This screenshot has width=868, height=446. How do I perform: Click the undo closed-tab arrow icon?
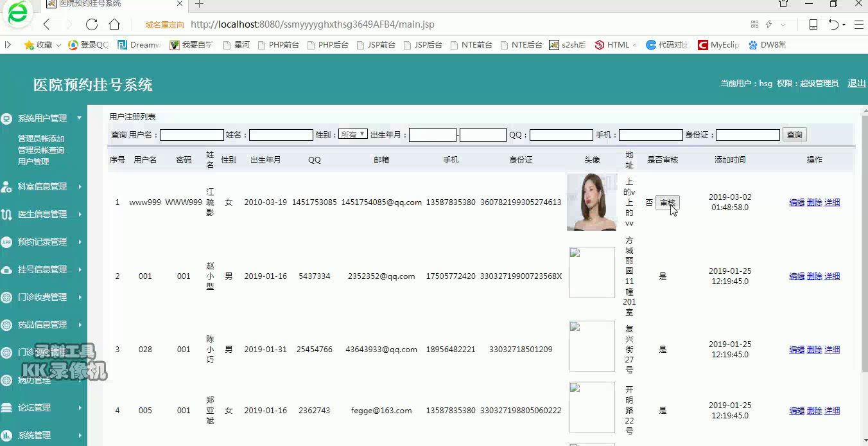coord(833,24)
